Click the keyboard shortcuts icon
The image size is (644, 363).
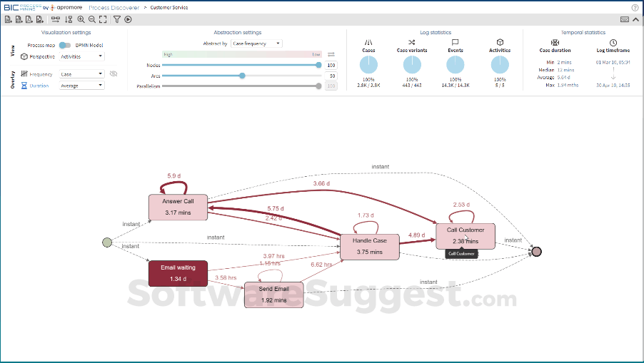(625, 20)
